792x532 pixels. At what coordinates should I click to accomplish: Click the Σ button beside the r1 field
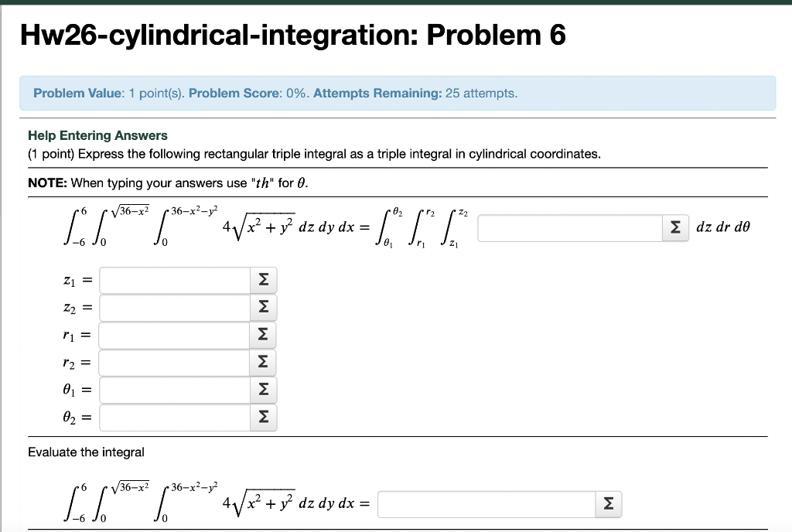(263, 335)
